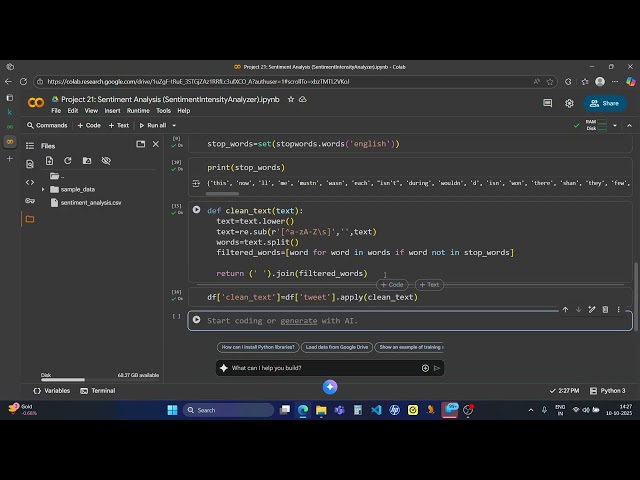Select 'Load data from Google Drive' suggestion
The height and width of the screenshot is (480, 640).
click(x=337, y=347)
